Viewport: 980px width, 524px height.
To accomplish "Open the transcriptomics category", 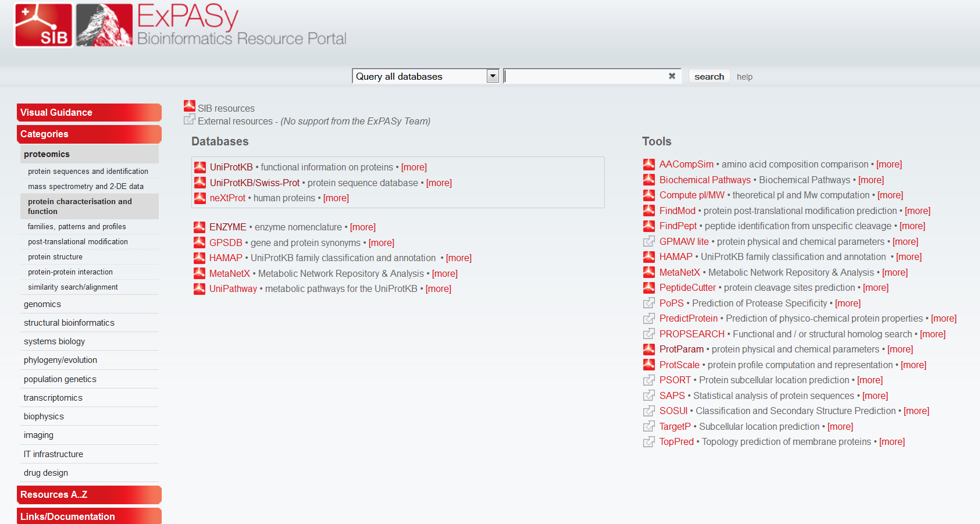I will pyautogui.click(x=90, y=398).
